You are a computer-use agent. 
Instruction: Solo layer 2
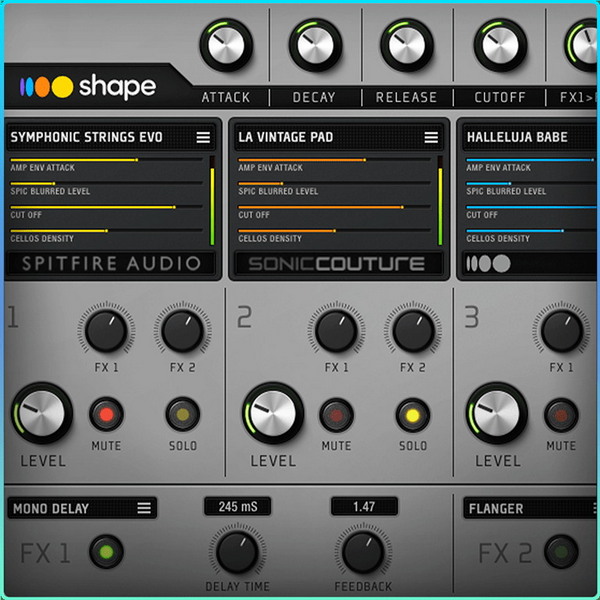(x=413, y=416)
